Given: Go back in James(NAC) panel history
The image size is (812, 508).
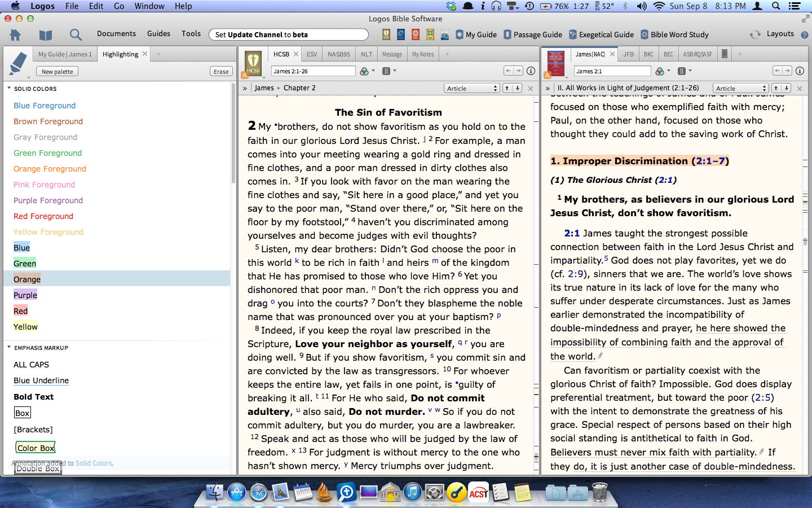Looking at the screenshot, I should coord(778,71).
